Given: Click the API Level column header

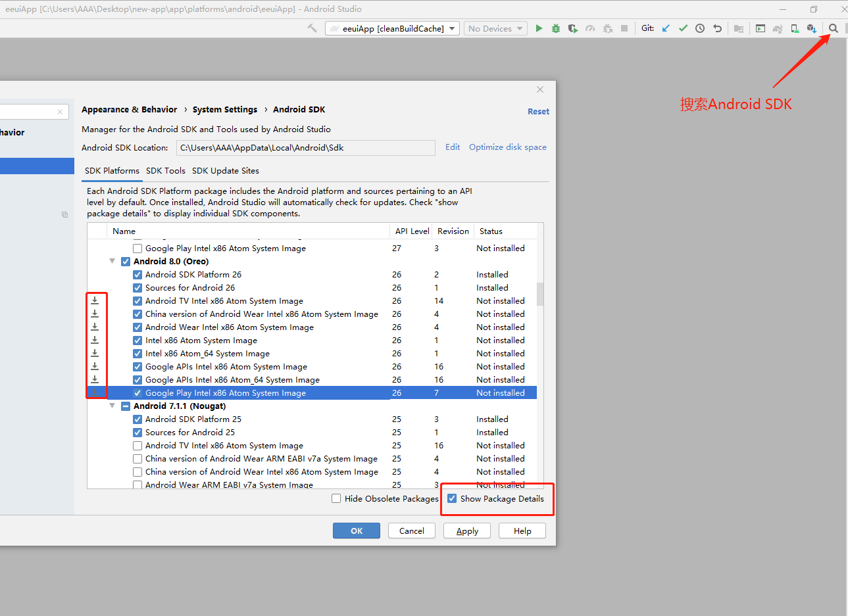Looking at the screenshot, I should [412, 231].
